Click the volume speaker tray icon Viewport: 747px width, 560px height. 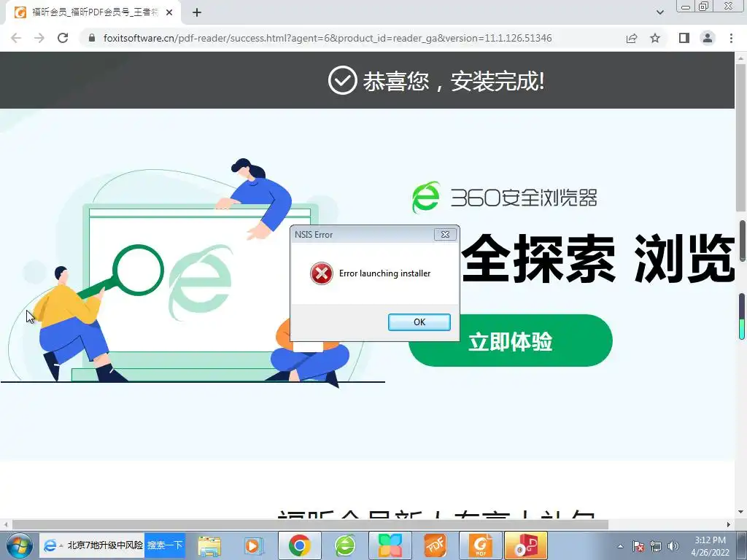coord(673,546)
